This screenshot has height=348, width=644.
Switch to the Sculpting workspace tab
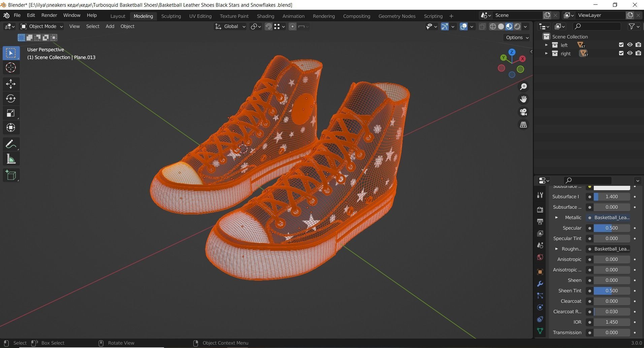click(x=171, y=16)
